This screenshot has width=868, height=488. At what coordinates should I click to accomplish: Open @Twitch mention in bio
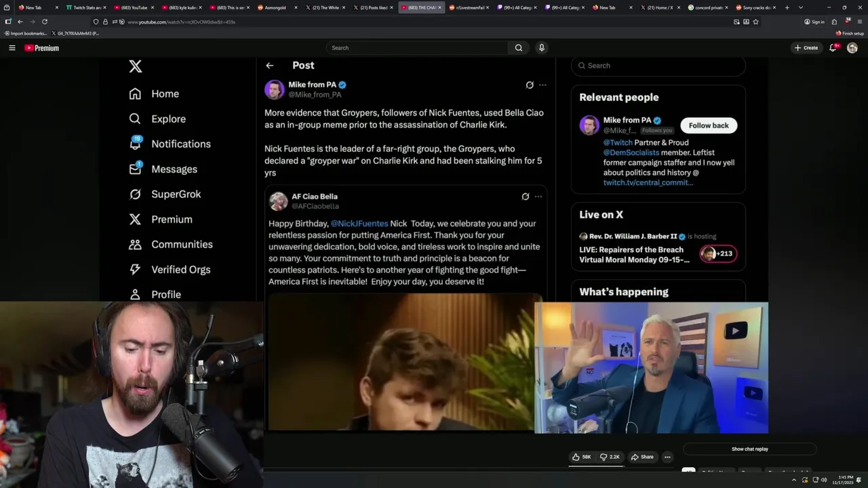[x=618, y=142]
